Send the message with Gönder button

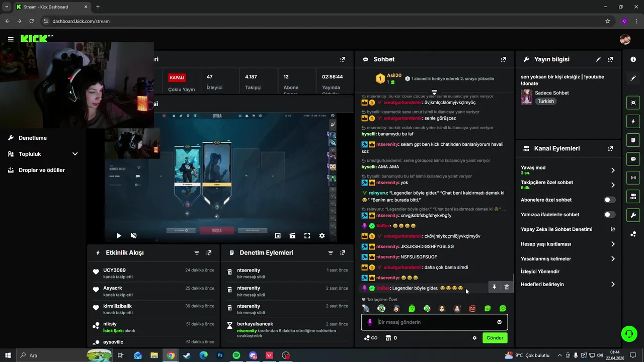[x=495, y=338]
